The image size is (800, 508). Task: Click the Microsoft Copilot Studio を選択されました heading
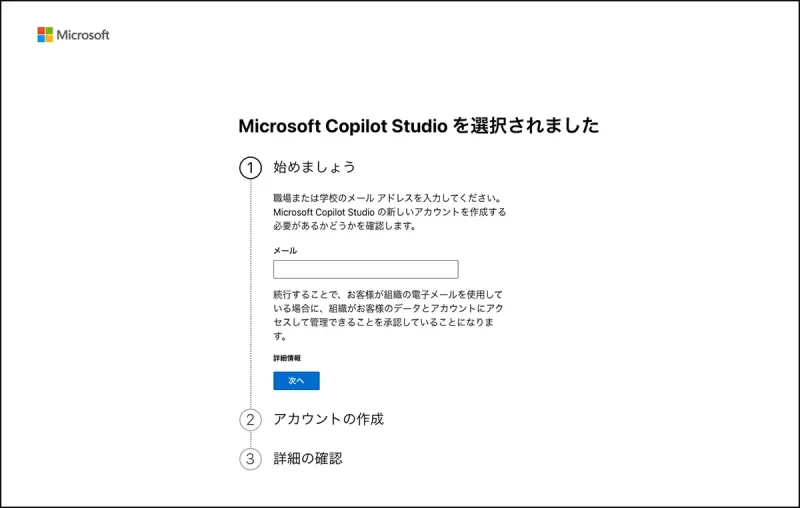[418, 125]
